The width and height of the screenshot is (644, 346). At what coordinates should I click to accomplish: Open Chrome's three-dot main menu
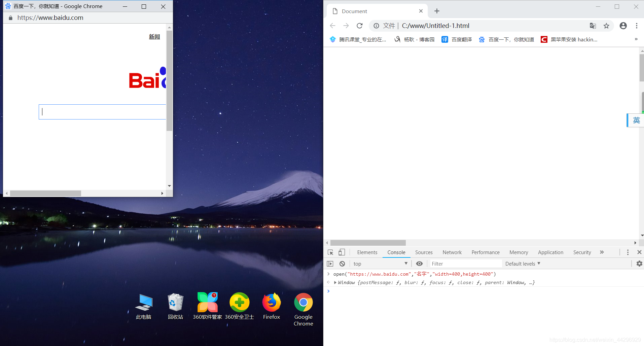(637, 26)
